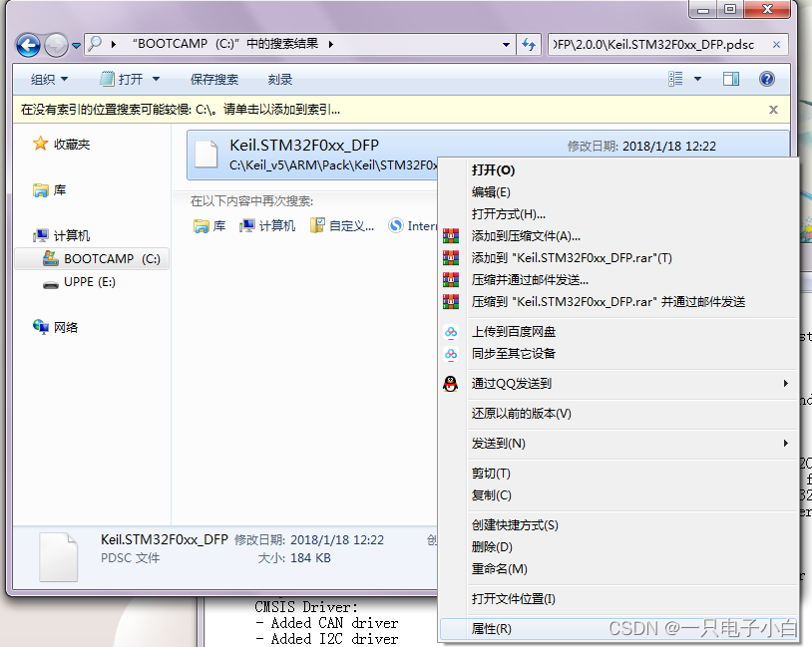Screen dimensions: 812x647
Task: Choose 压缩到 rar 并通过邮件发送
Action: tap(616, 302)
